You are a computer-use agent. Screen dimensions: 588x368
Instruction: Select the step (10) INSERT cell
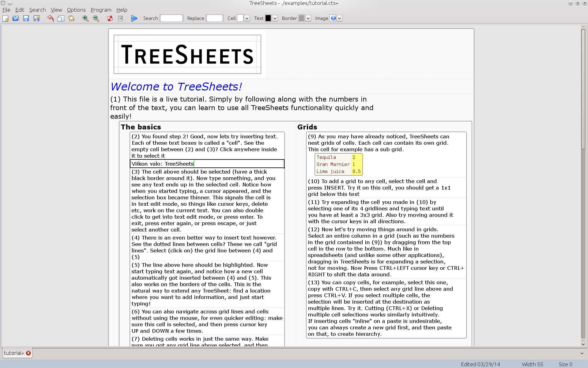click(386, 188)
